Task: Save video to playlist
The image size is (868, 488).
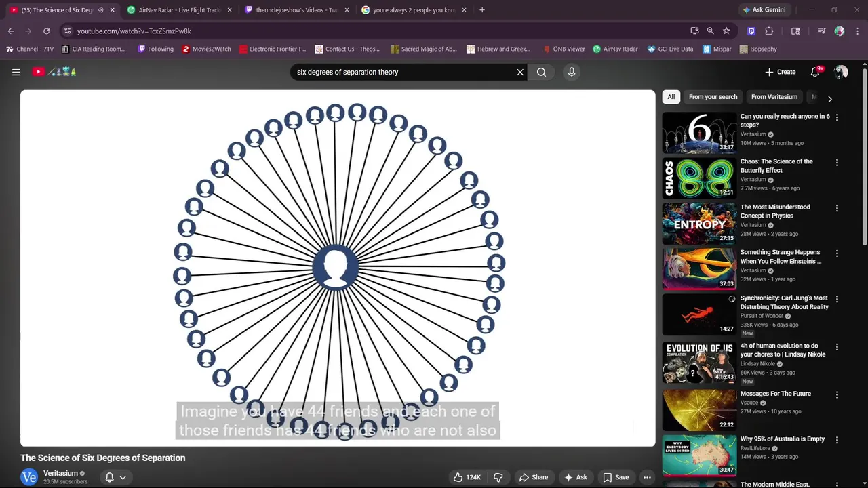Action: 616,477
